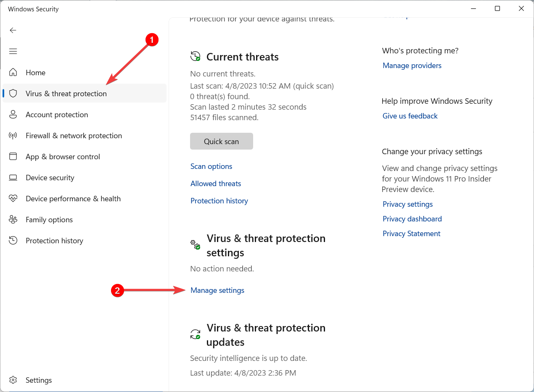
Task: Click the Virus & threat protection shield icon
Action: (13, 93)
